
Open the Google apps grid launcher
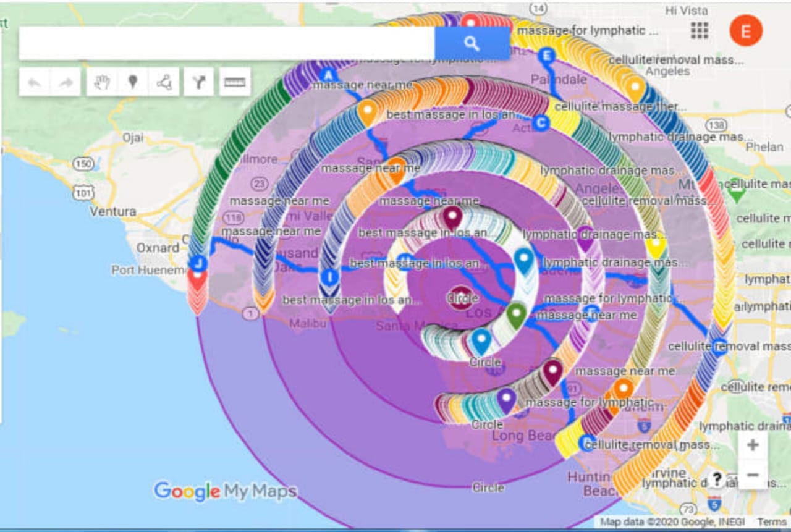tap(699, 31)
